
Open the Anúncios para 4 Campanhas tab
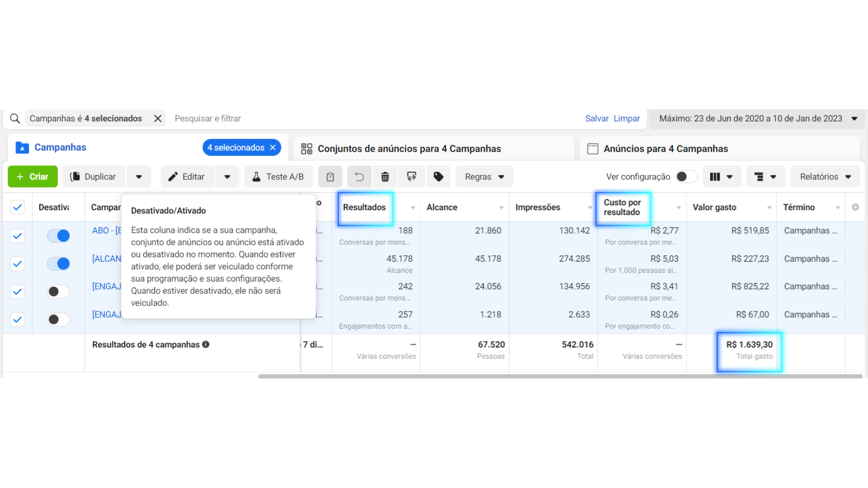tap(665, 149)
